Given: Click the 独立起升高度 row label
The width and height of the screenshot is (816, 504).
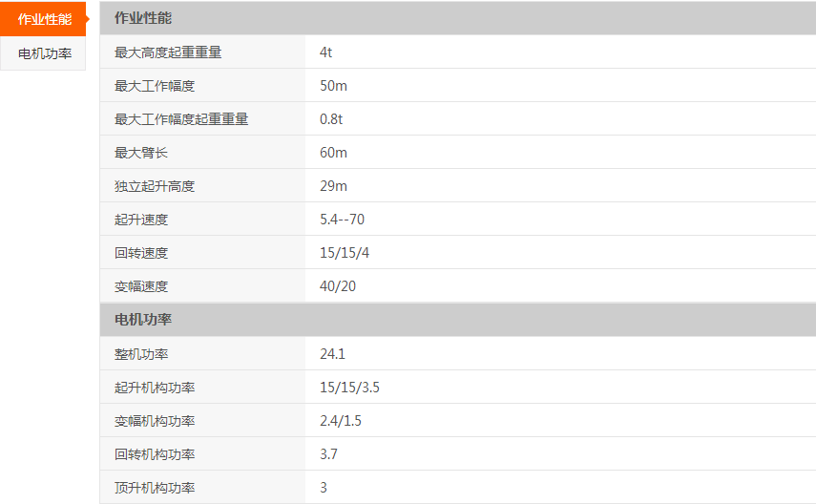Looking at the screenshot, I should tap(155, 186).
